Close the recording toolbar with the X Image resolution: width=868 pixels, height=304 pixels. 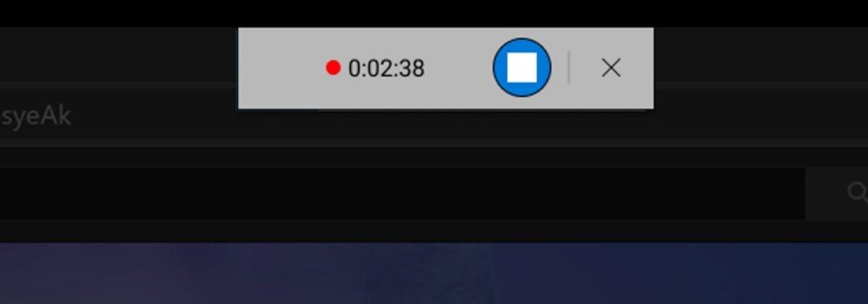[611, 68]
